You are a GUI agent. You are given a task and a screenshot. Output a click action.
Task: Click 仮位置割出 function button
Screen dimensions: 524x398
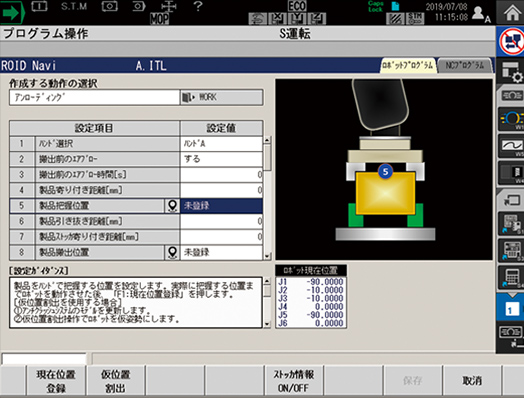coord(116,381)
